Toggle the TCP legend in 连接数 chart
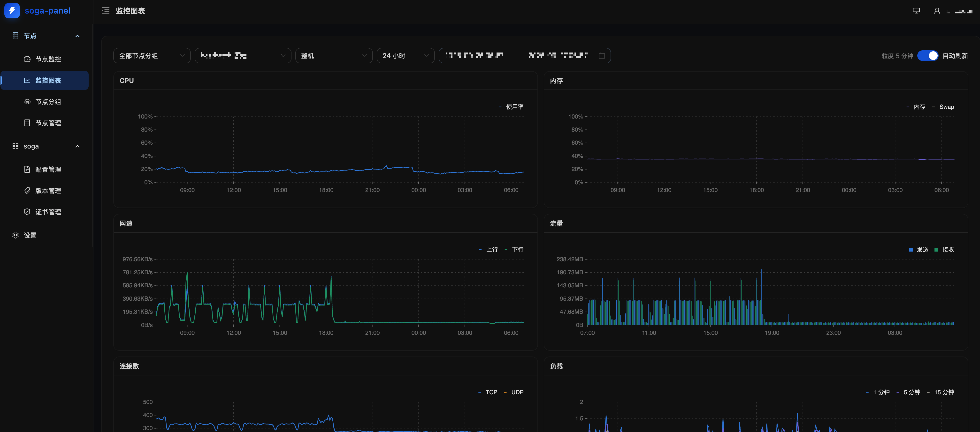Image resolution: width=980 pixels, height=432 pixels. 487,392
